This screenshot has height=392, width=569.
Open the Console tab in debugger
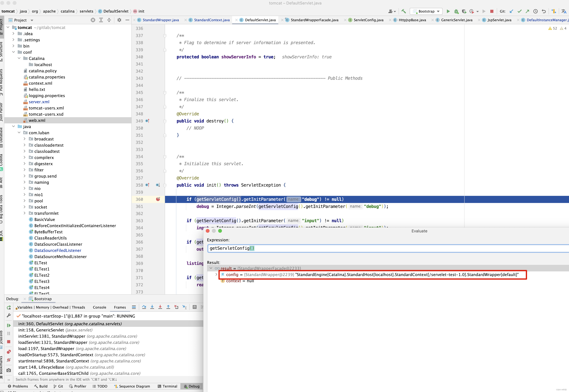coord(99,307)
